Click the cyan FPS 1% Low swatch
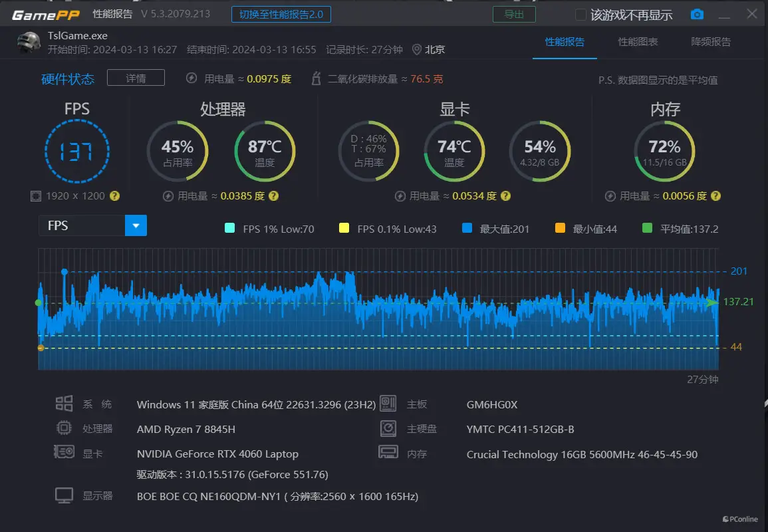The width and height of the screenshot is (768, 532). tap(229, 228)
